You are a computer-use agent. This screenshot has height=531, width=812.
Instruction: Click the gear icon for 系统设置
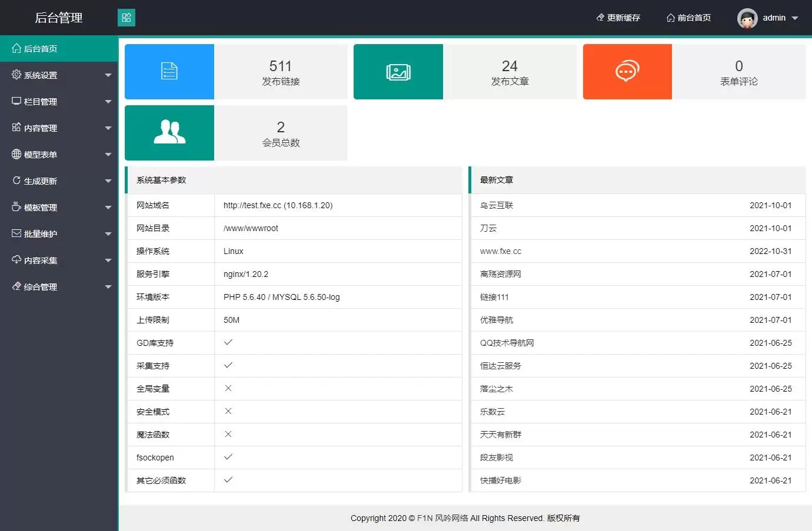[16, 75]
